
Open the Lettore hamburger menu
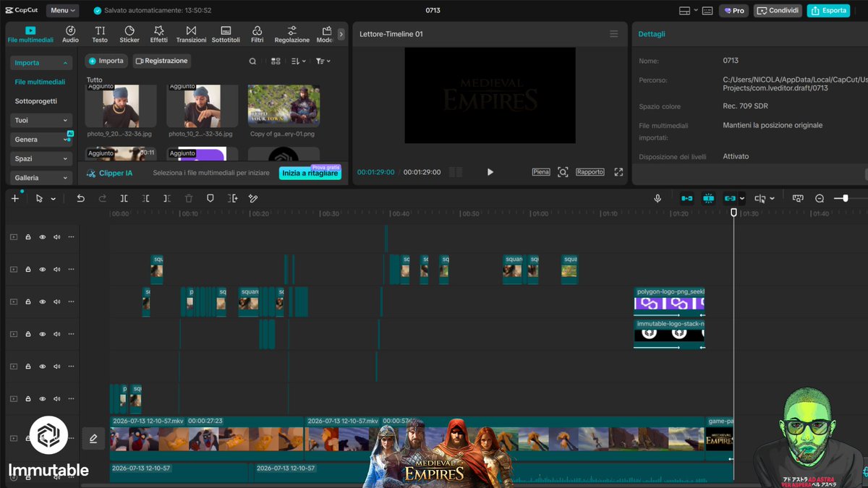click(614, 34)
